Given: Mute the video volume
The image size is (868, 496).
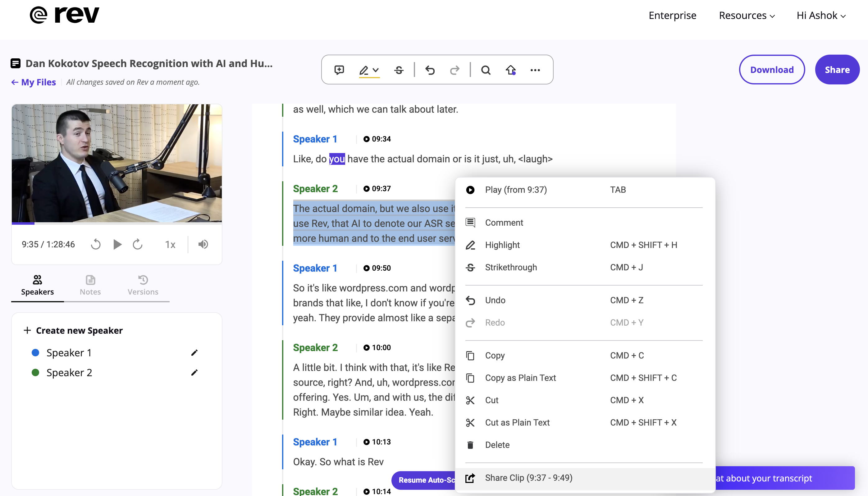Looking at the screenshot, I should pos(203,244).
